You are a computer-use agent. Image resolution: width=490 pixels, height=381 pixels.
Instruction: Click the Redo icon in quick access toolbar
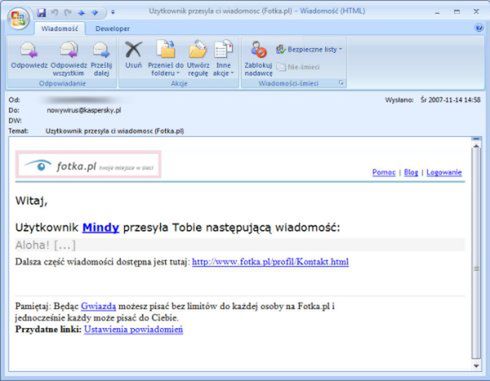click(68, 12)
